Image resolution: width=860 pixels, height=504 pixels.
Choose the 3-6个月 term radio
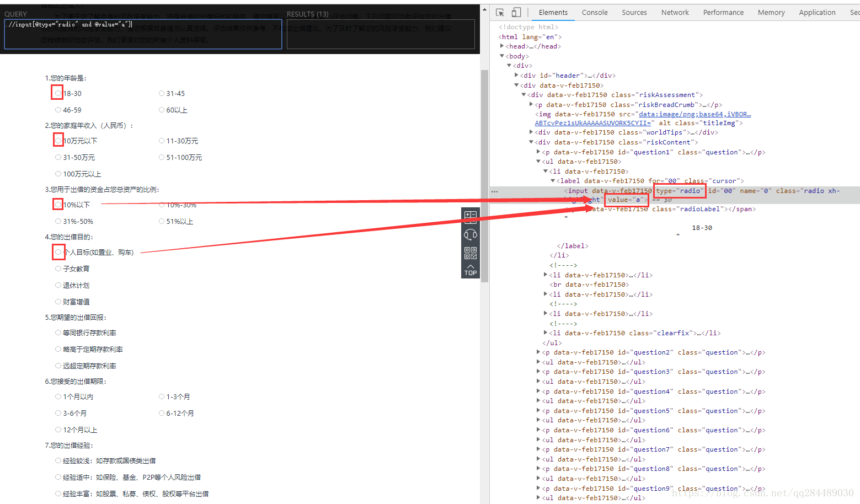coord(58,413)
